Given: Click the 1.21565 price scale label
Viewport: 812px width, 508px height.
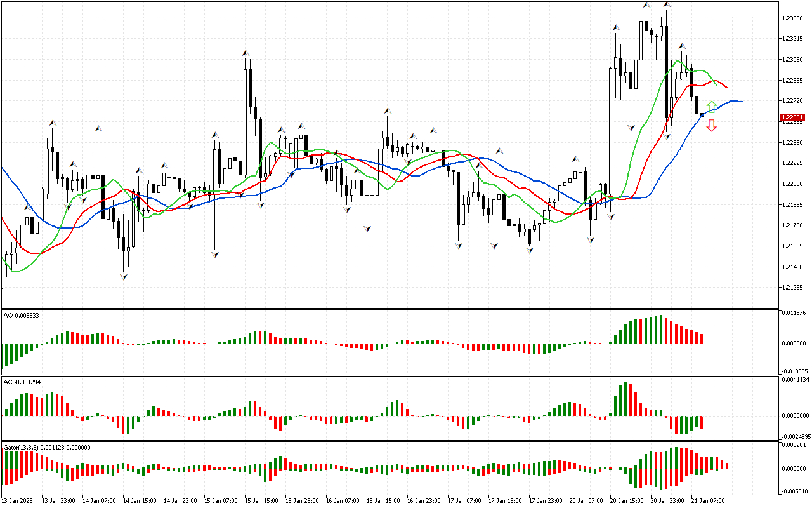Looking at the screenshot, I should click(x=793, y=246).
